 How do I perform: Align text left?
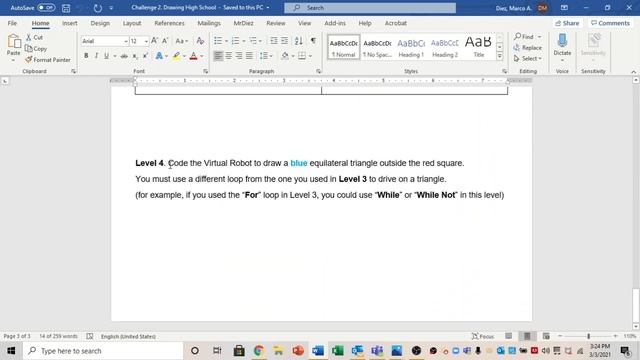pos(218,56)
